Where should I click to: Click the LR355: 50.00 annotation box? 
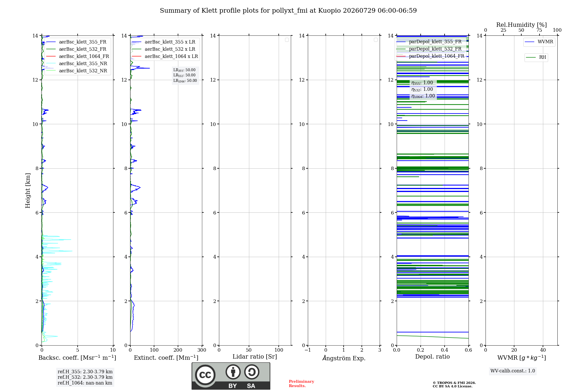185,75
